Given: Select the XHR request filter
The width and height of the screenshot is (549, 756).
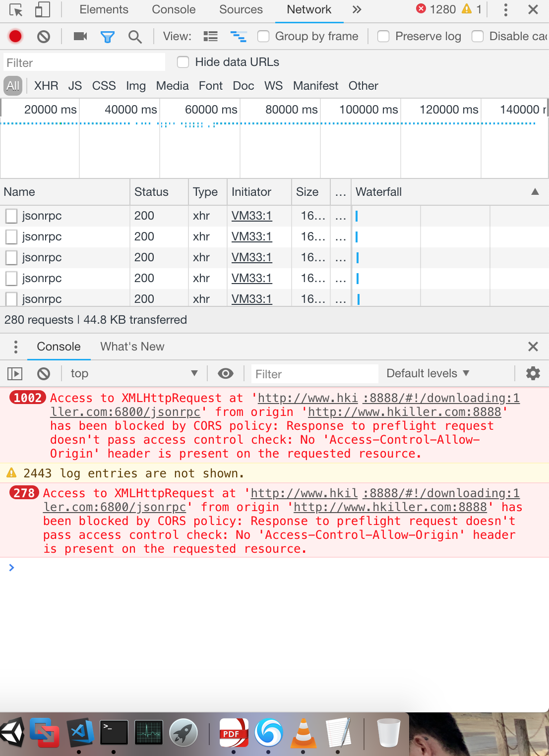Looking at the screenshot, I should pos(46,86).
